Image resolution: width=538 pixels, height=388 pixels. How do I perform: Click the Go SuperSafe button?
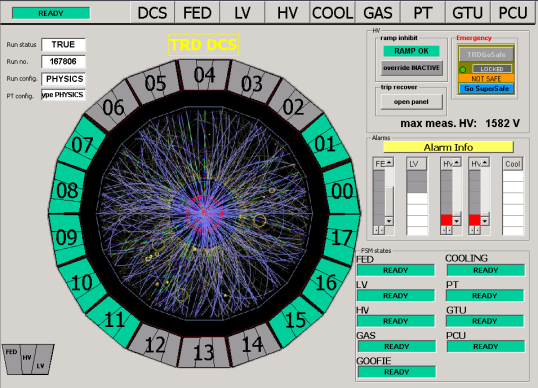(486, 89)
